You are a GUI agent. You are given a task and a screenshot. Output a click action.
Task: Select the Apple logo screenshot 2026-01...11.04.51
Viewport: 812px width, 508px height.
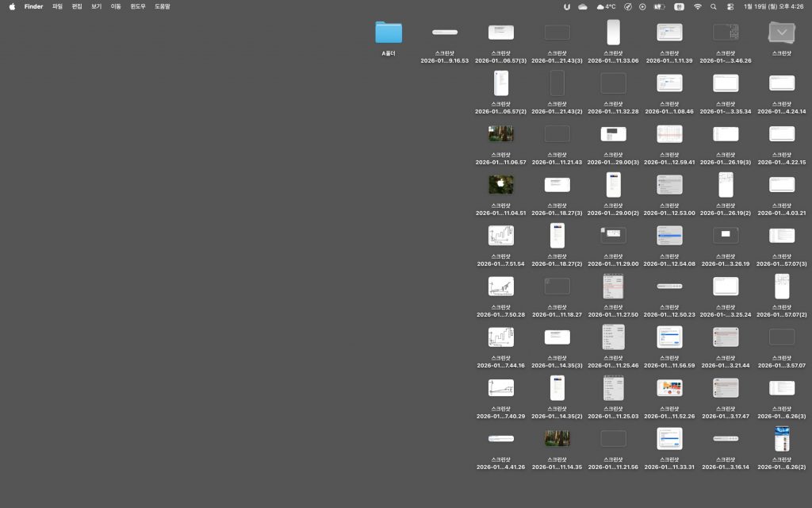501,184
